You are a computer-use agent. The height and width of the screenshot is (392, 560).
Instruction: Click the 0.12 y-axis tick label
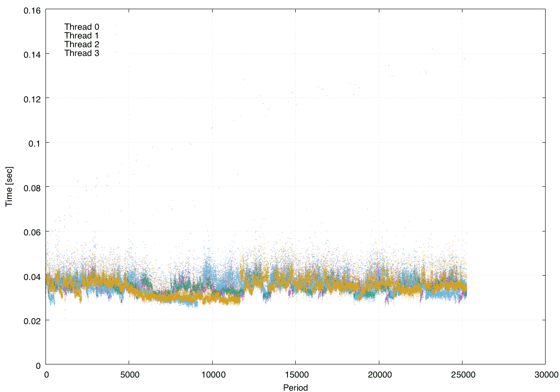click(x=32, y=98)
